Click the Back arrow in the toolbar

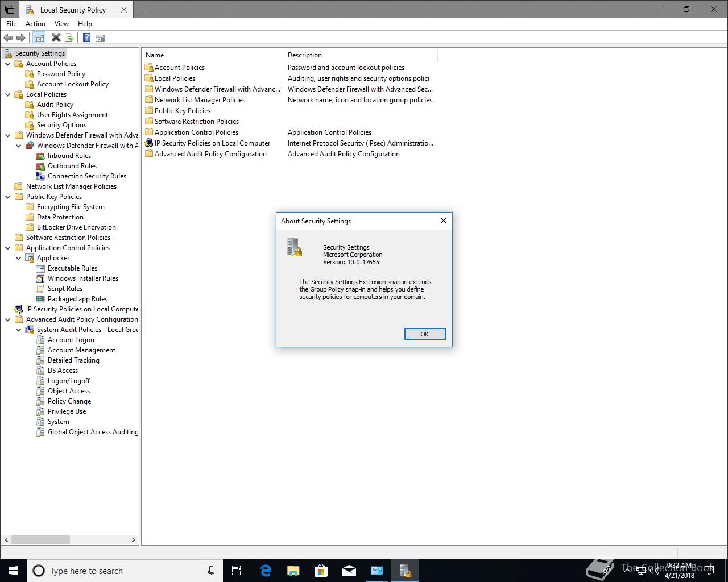8,38
